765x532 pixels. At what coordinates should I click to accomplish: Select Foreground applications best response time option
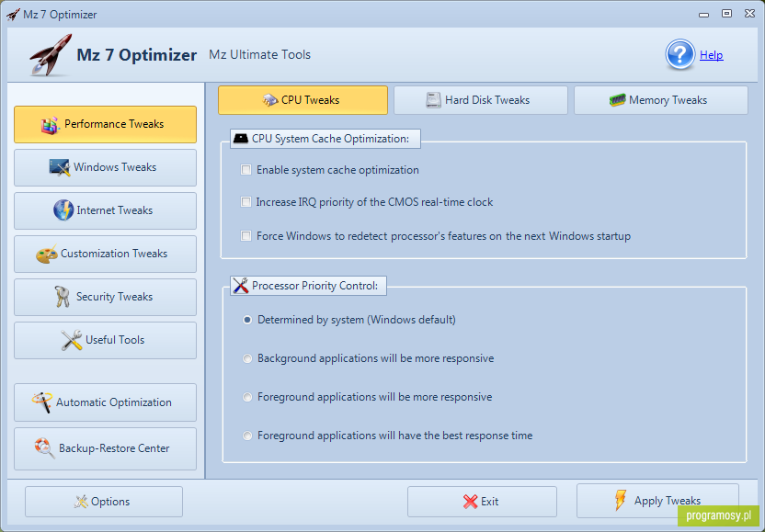[247, 436]
